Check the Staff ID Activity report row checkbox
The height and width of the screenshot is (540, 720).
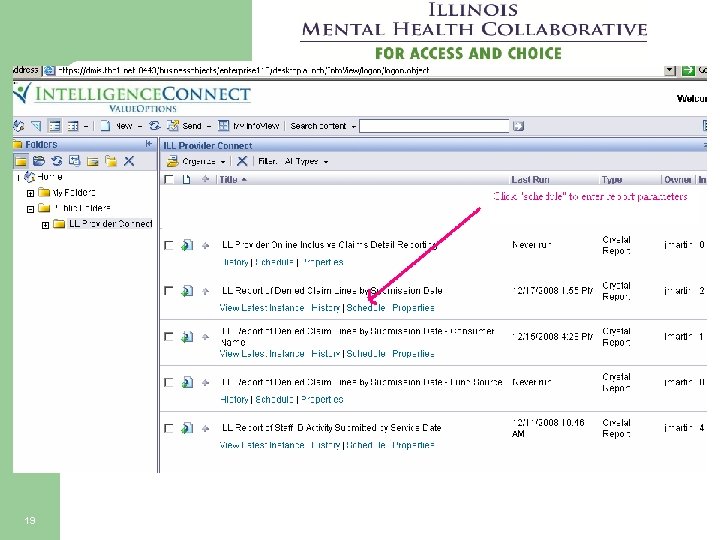click(169, 428)
